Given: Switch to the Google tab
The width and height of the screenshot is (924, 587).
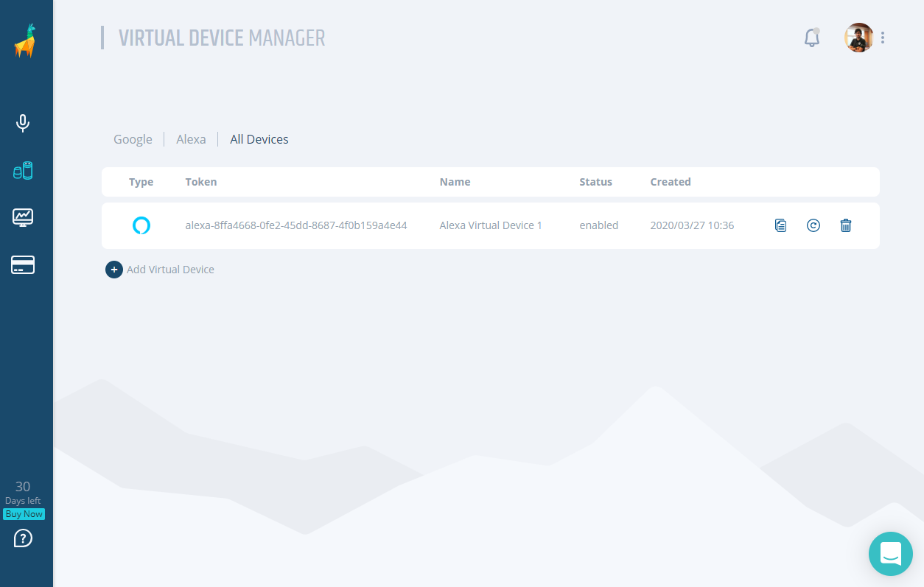Looking at the screenshot, I should (x=133, y=139).
